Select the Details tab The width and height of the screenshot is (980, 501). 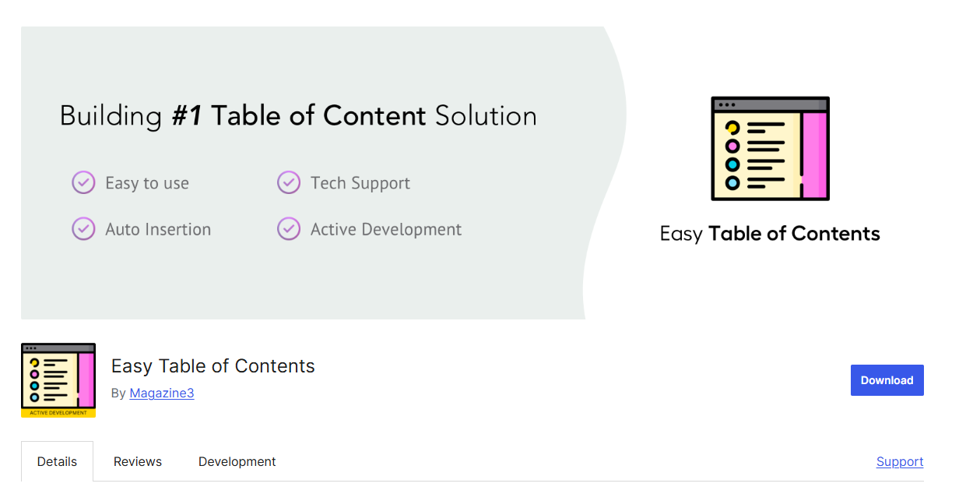pos(57,461)
